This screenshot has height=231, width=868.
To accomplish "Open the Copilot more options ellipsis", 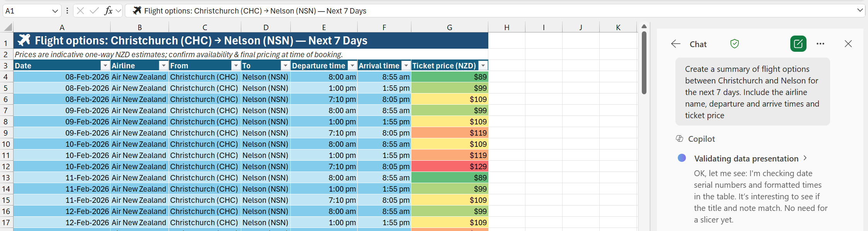I will click(820, 44).
